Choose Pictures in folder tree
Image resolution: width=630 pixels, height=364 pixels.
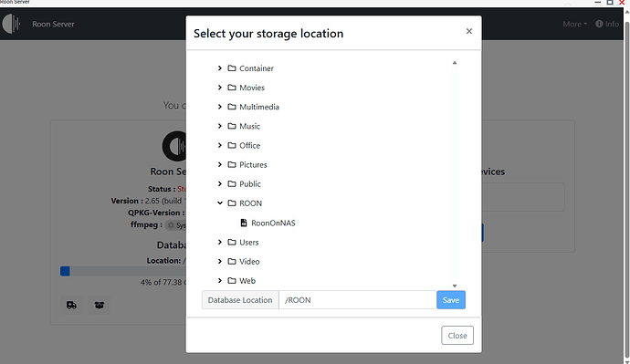click(253, 164)
